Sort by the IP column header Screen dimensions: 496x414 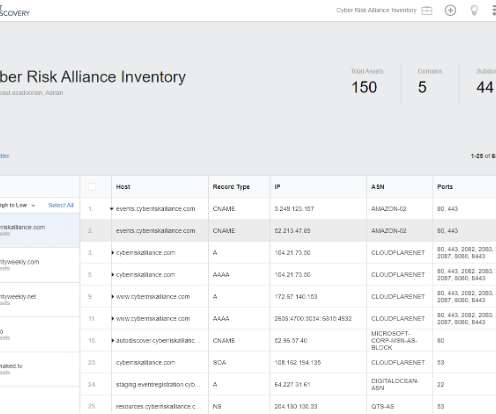pyautogui.click(x=277, y=187)
